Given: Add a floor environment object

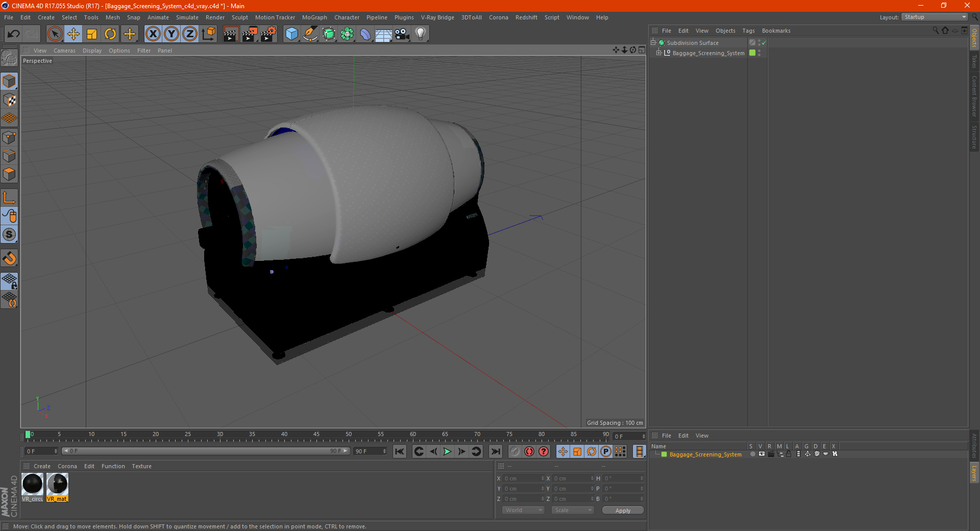Looking at the screenshot, I should point(384,34).
